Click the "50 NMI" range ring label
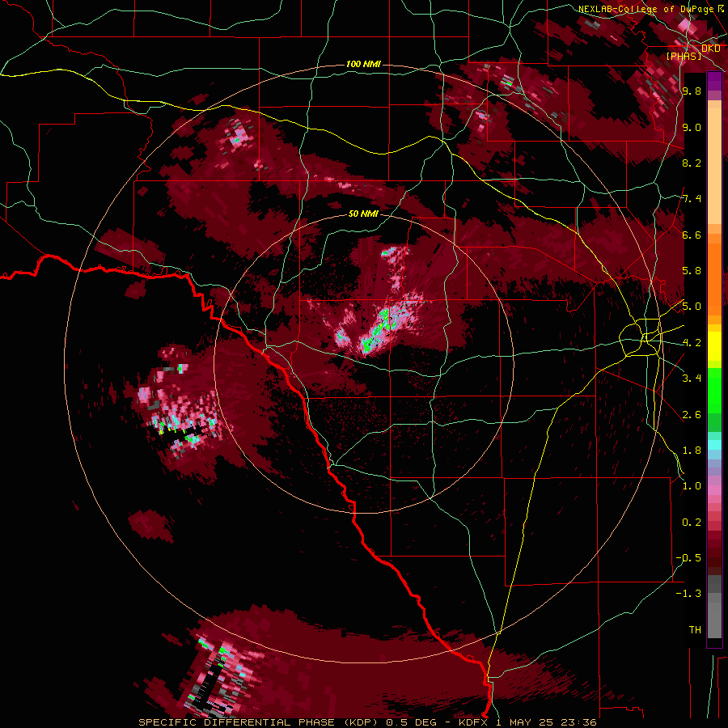 pos(363,214)
